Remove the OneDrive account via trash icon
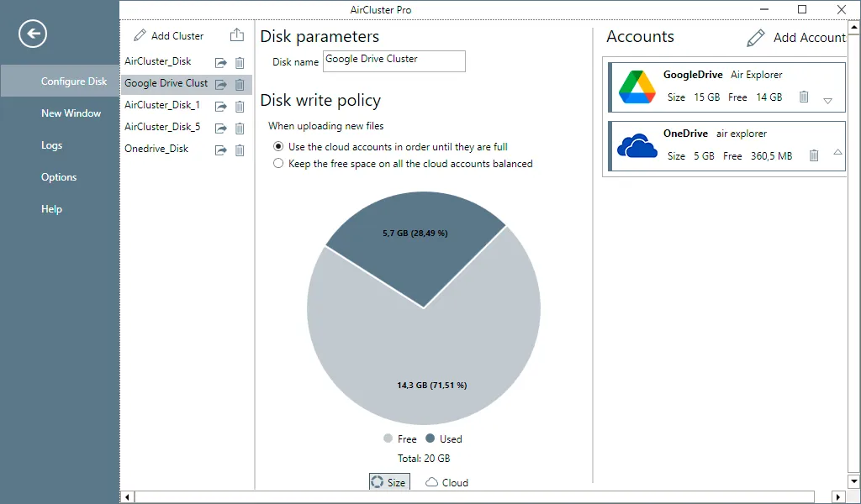Viewport: 861px width, 504px height. coord(814,155)
